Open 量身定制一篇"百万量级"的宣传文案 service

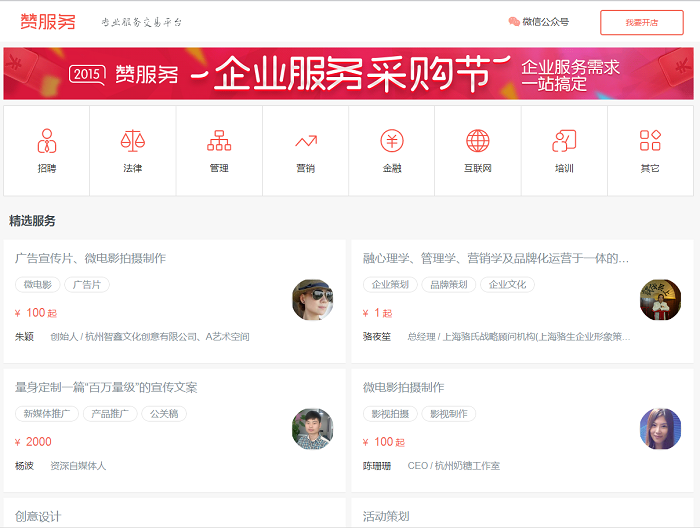[x=106, y=387]
